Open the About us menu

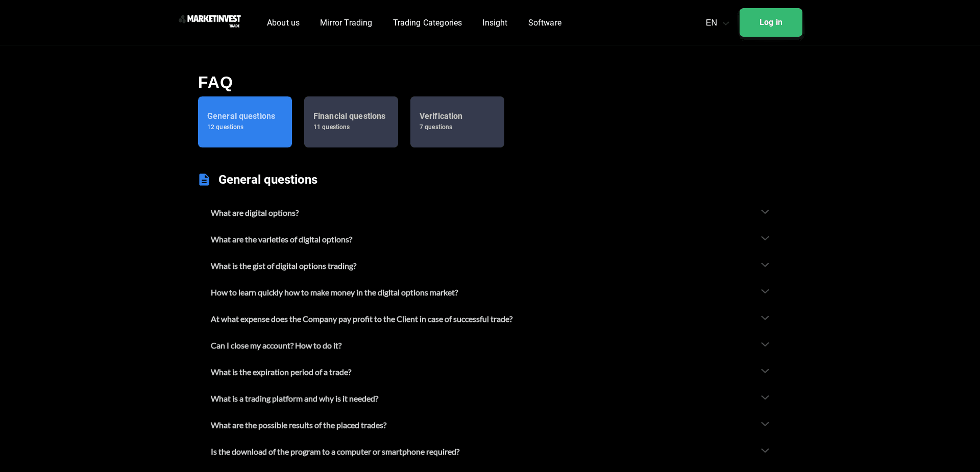coord(283,22)
